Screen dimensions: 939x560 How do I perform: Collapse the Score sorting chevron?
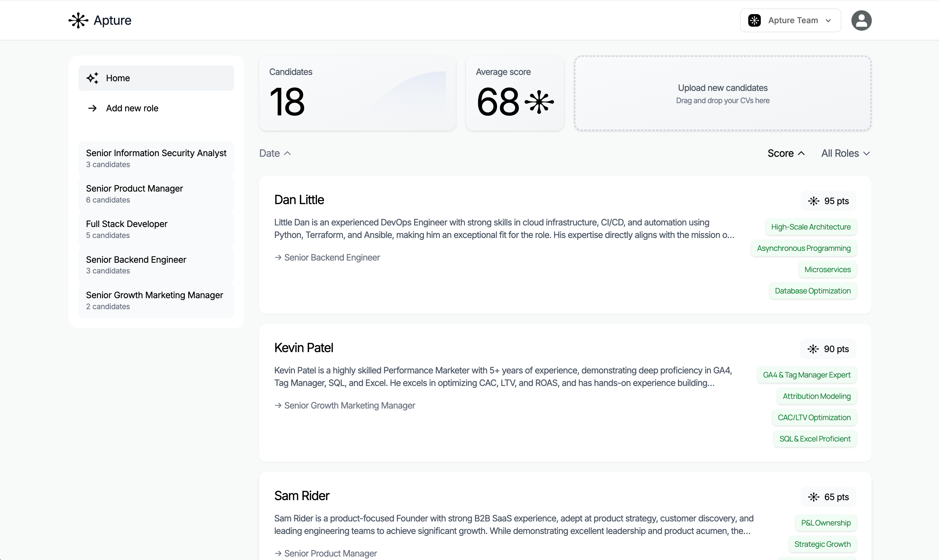tap(802, 153)
